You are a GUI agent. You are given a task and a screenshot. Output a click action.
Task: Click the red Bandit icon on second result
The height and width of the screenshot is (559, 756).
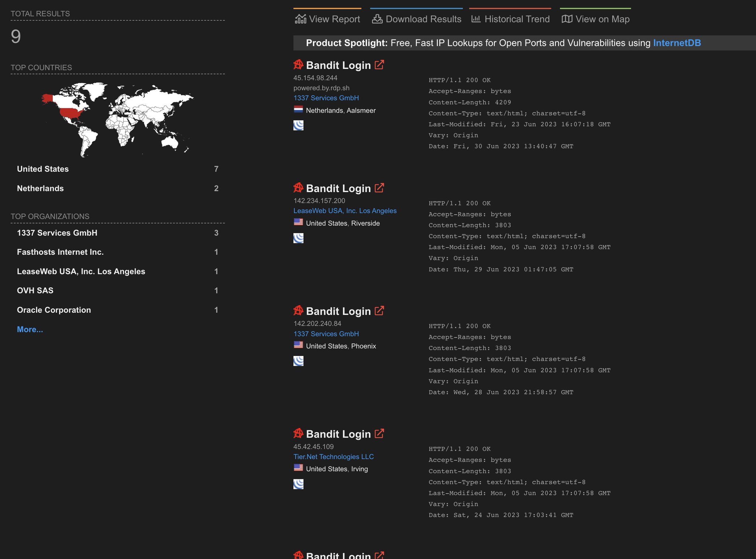tap(298, 188)
